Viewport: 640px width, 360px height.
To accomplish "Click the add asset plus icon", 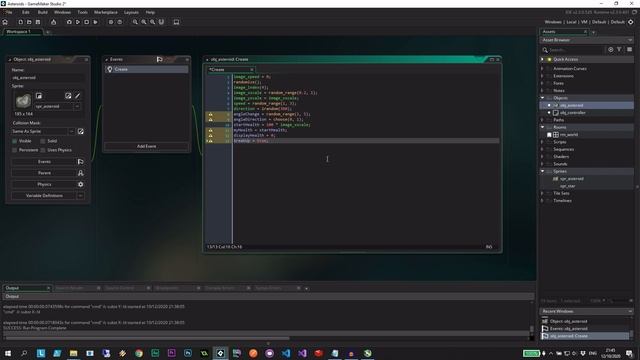I will 611,49.
